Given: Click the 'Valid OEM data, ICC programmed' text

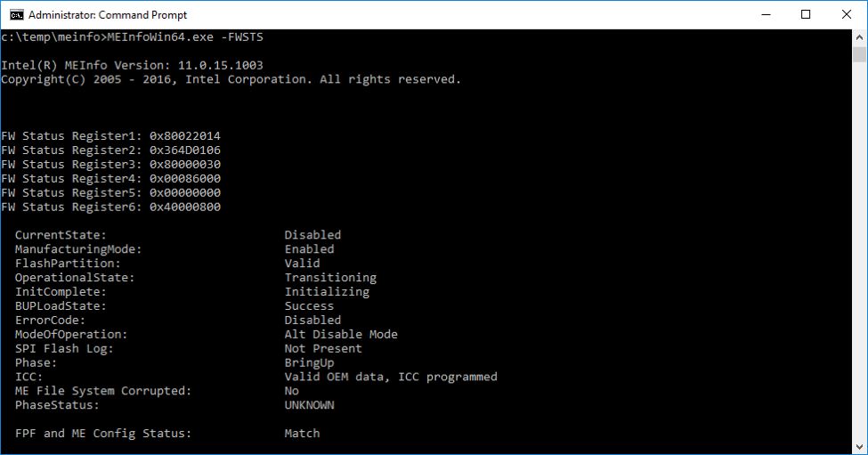Looking at the screenshot, I should (x=391, y=377).
